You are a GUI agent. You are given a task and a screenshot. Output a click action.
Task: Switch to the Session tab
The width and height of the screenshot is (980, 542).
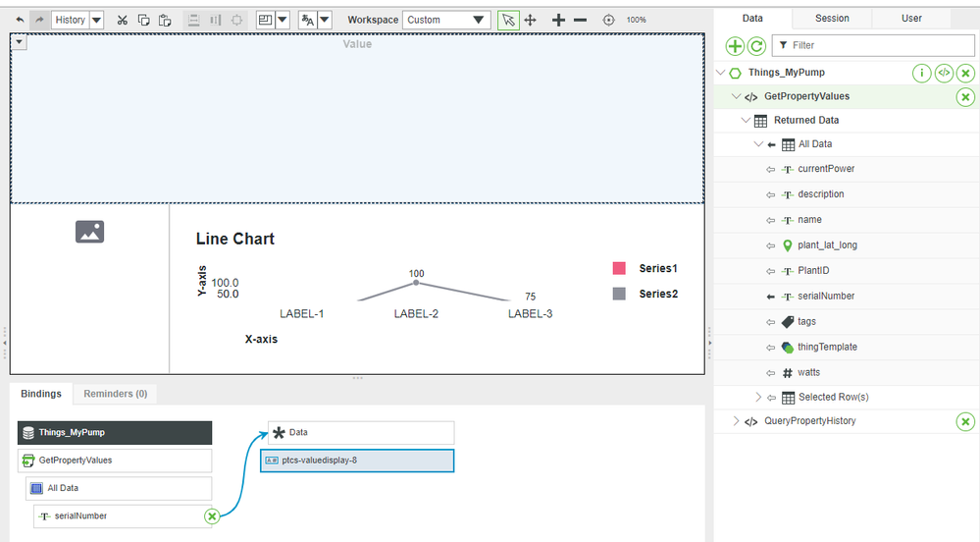tap(832, 18)
